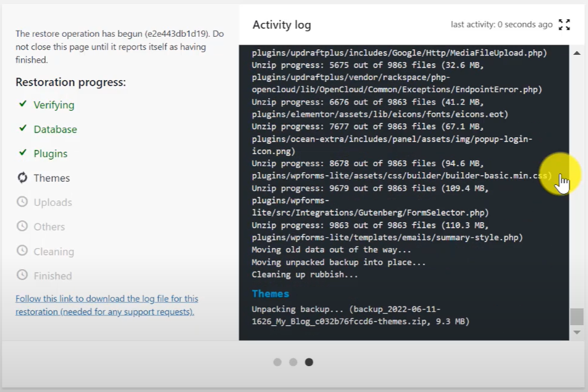588x392 pixels.
Task: Click the green checkmark beside Plugins
Action: (x=23, y=153)
